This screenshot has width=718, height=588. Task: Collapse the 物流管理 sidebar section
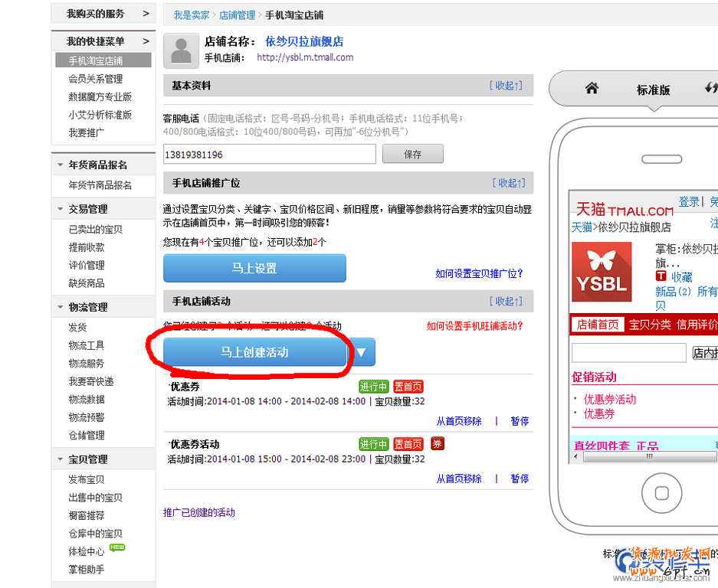[60, 307]
